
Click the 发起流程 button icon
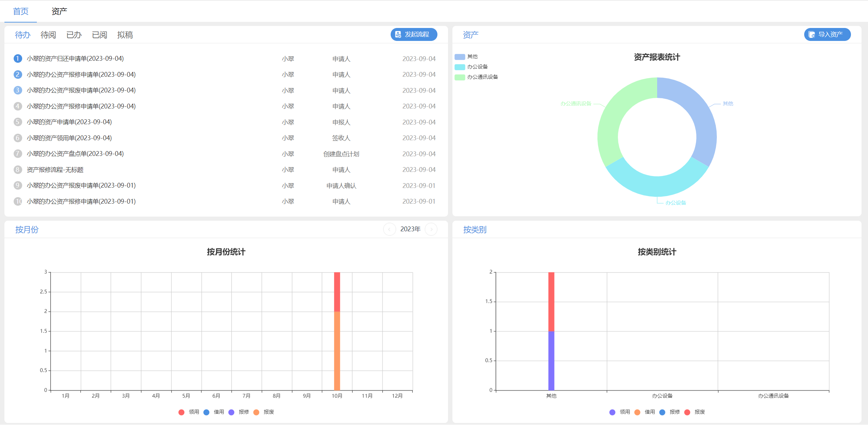(x=398, y=34)
